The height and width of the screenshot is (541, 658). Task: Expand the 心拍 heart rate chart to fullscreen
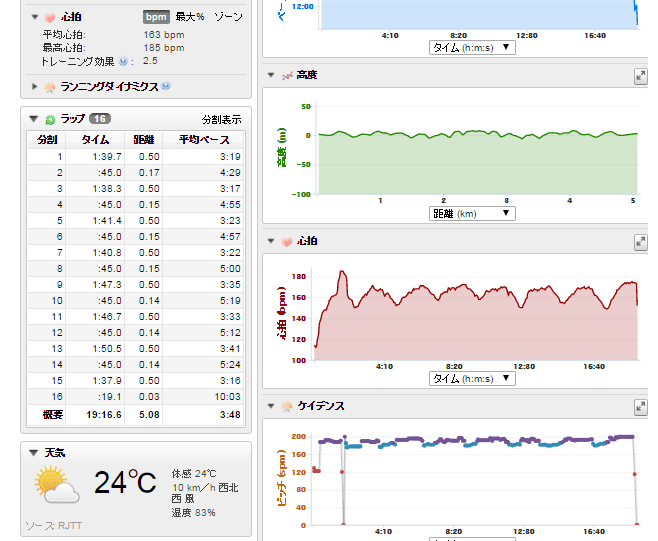[x=640, y=242]
